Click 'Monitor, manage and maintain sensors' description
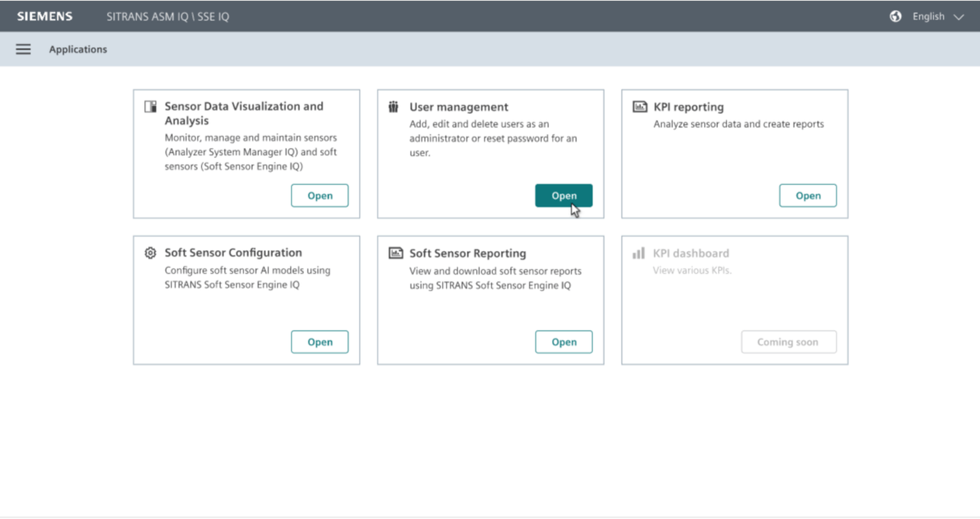 coord(250,152)
